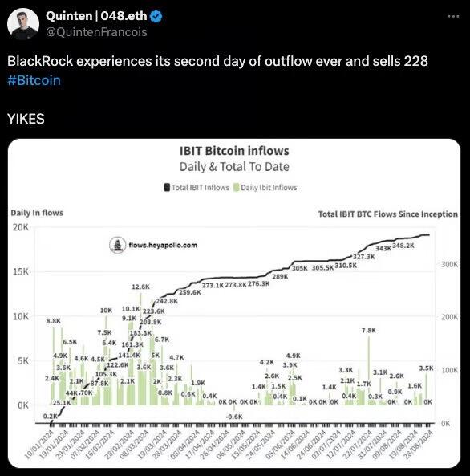Open the IBIT Bitcoin inflows chart image
The height and width of the screenshot is (476, 470).
point(234,303)
